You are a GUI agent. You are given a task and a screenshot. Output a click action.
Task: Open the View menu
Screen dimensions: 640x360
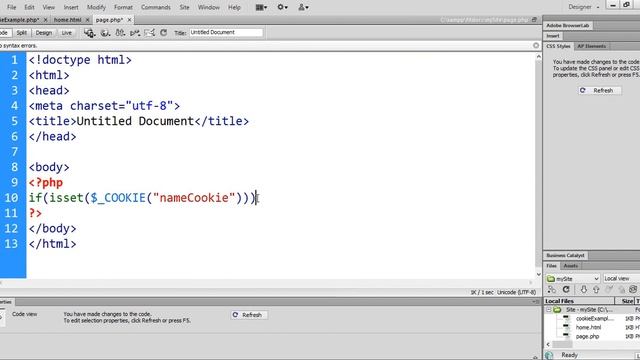49,7
